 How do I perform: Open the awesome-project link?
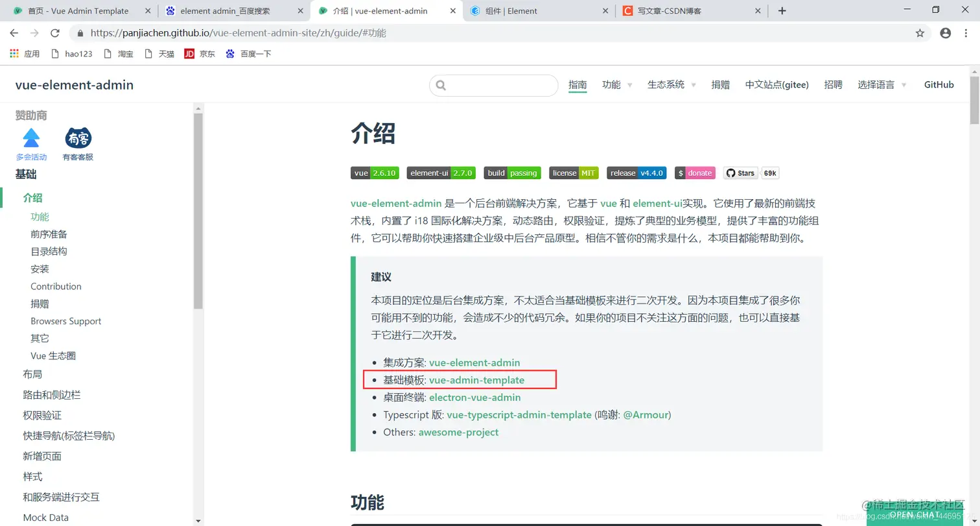[458, 432]
